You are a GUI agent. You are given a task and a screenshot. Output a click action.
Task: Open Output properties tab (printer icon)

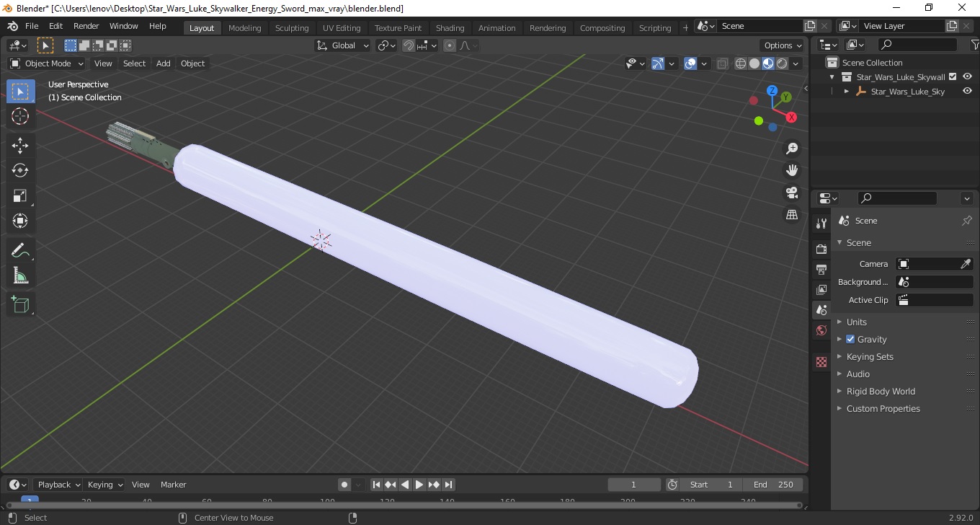(821, 269)
